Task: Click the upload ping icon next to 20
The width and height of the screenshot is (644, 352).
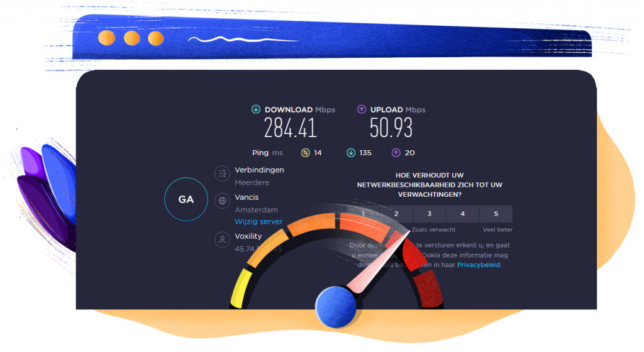Action: point(396,153)
